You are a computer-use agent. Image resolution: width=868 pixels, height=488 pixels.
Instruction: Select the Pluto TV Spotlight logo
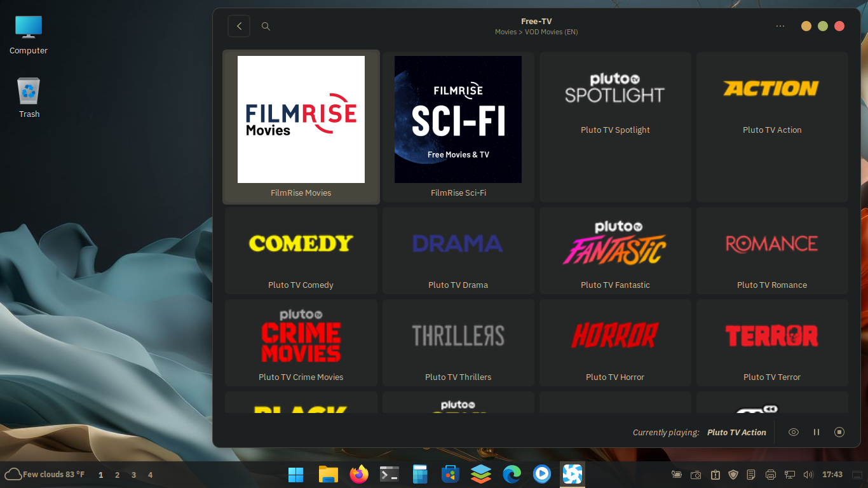pos(615,88)
